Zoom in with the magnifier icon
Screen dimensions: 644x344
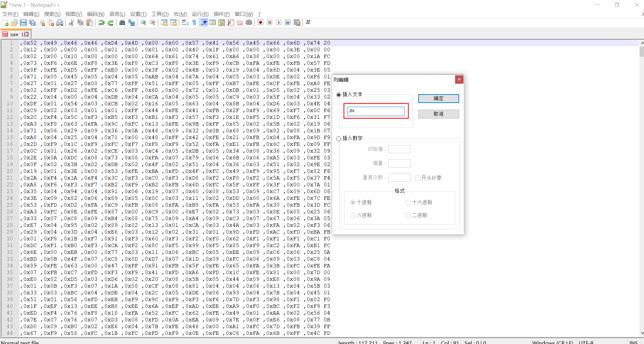point(143,23)
